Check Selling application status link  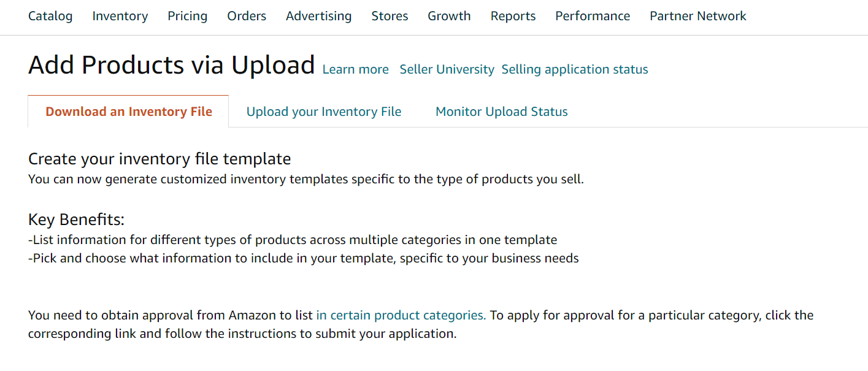(575, 69)
